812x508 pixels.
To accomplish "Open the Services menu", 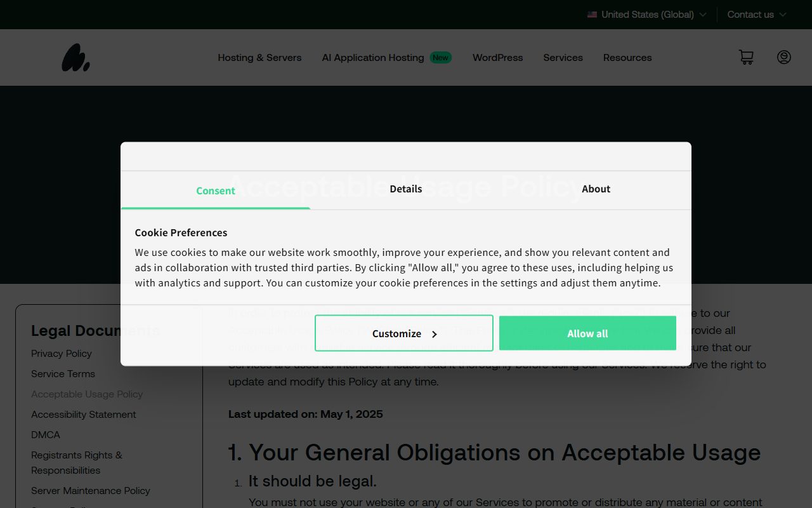I will click(563, 58).
